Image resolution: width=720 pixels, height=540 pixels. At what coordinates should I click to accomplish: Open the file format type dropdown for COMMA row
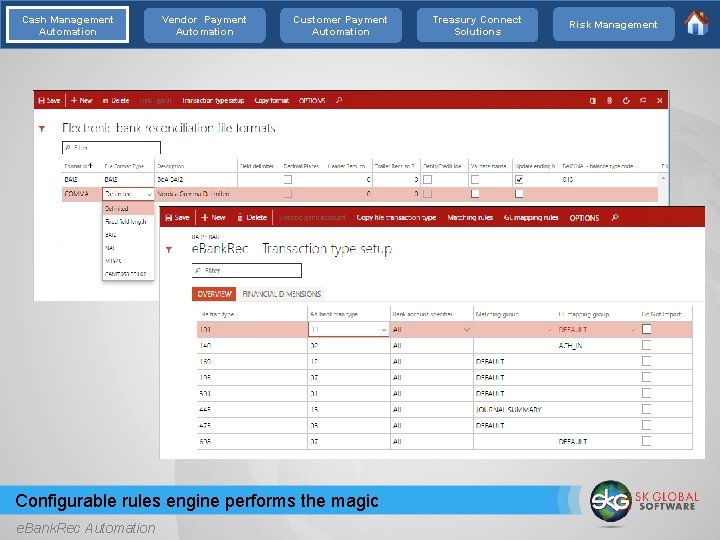click(149, 194)
